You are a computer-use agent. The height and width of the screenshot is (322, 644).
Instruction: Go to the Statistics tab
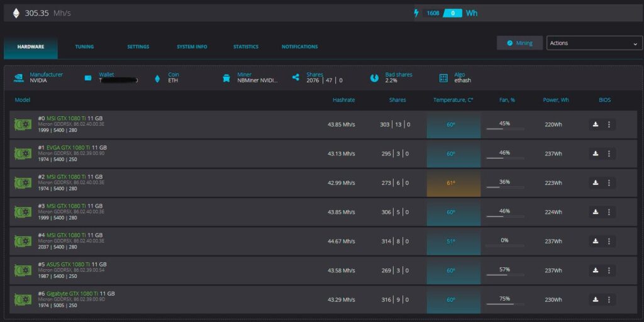pos(246,47)
